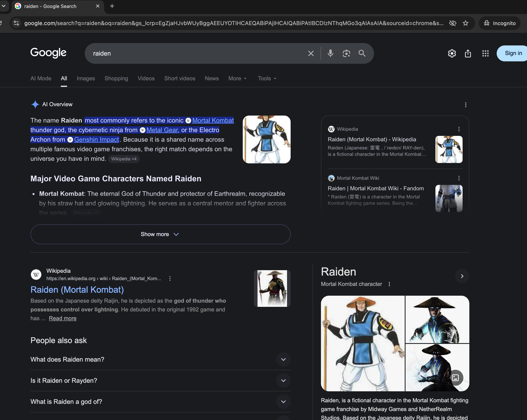This screenshot has width=527, height=420.
Task: Click the magnifying glass search icon
Action: click(362, 53)
